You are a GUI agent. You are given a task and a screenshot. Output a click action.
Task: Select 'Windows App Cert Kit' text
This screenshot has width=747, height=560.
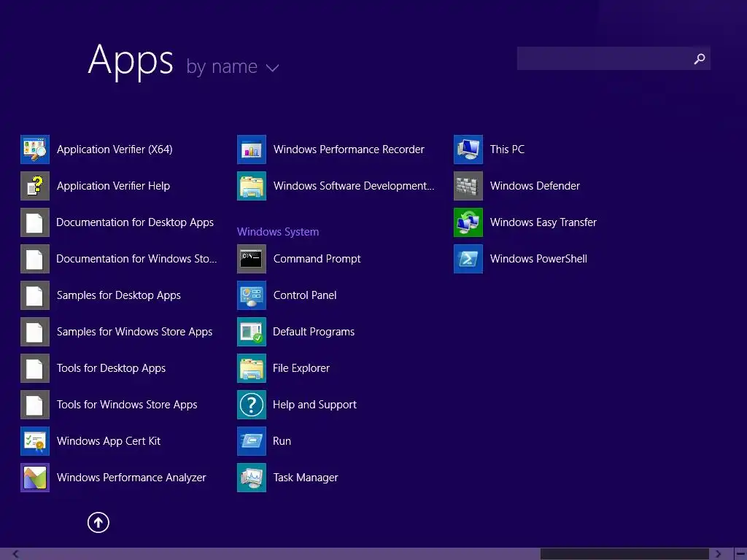coord(109,441)
